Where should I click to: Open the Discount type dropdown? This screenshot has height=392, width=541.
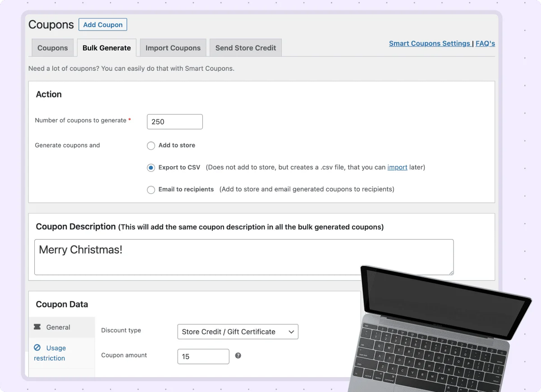[x=238, y=332]
